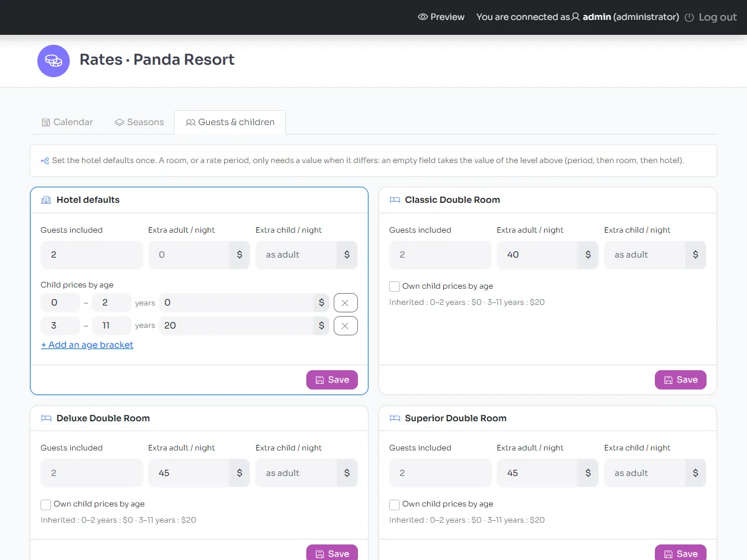Click Classic Double Room Guests included field
This screenshot has width=747, height=560.
441,255
